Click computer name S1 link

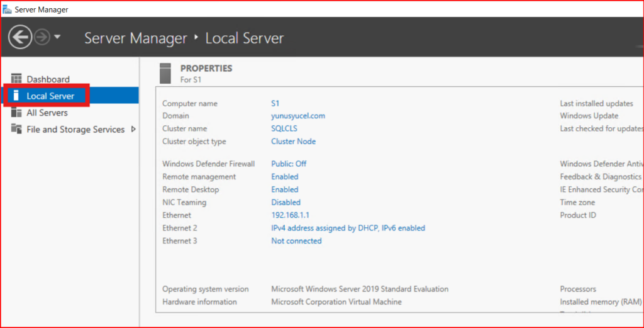(x=275, y=103)
